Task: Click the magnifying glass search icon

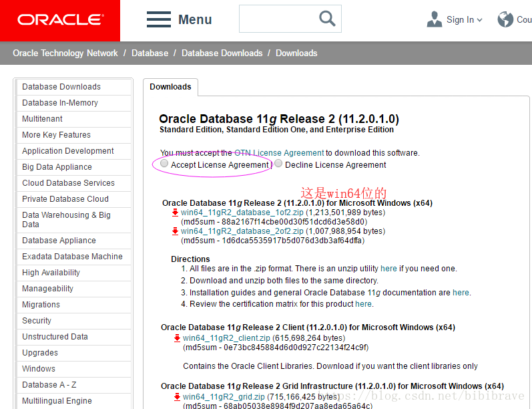Action: click(x=327, y=18)
